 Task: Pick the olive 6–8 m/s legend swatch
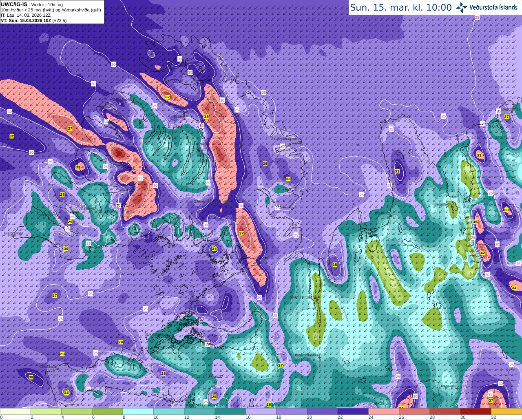tap(107, 411)
